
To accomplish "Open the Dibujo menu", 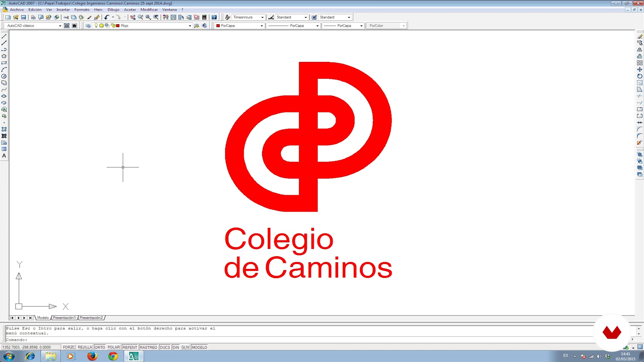I will pos(113,10).
